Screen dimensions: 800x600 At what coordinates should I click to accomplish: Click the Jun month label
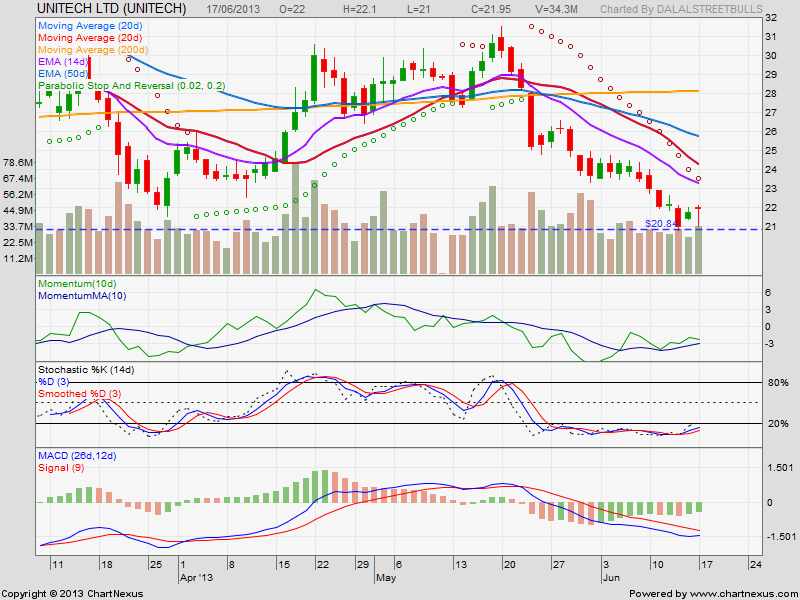coord(611,578)
